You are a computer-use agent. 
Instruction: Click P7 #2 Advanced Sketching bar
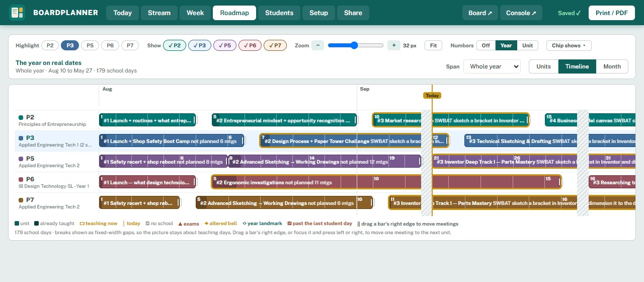pyautogui.click(x=284, y=203)
